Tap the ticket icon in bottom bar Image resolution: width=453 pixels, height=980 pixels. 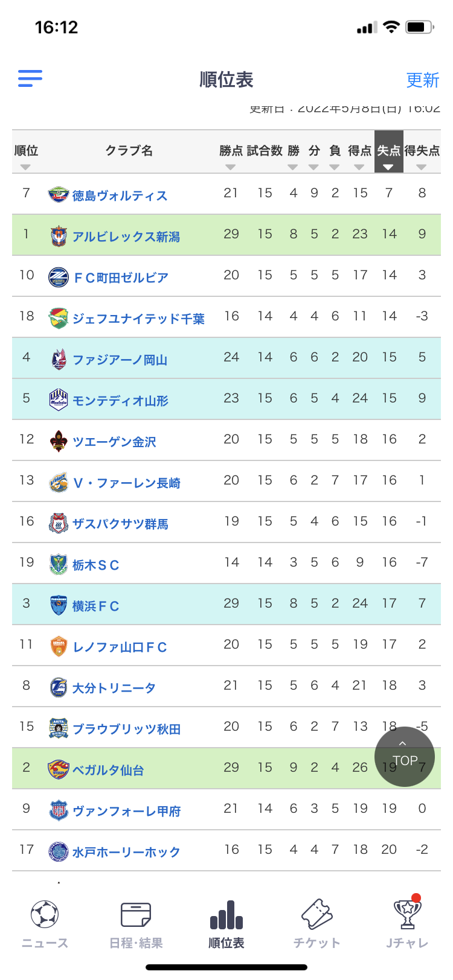[x=316, y=915]
